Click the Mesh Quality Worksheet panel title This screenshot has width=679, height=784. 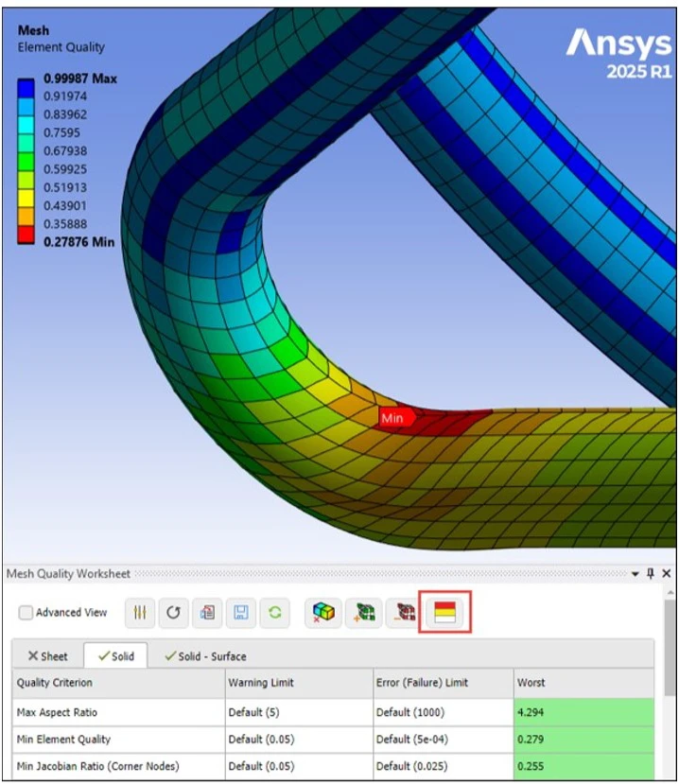pos(68,573)
